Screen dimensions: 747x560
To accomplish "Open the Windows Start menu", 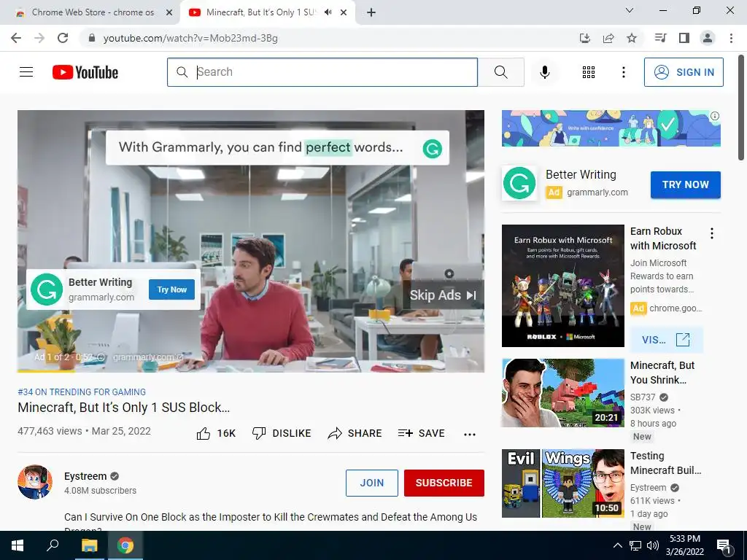I will pyautogui.click(x=18, y=545).
